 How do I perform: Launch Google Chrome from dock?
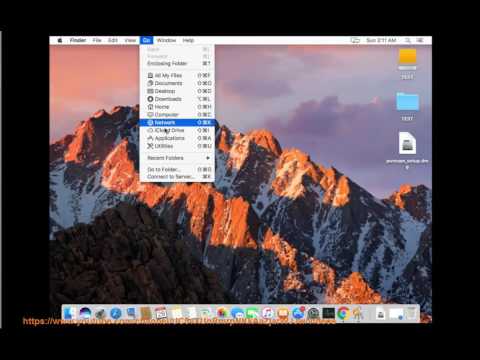click(x=344, y=313)
